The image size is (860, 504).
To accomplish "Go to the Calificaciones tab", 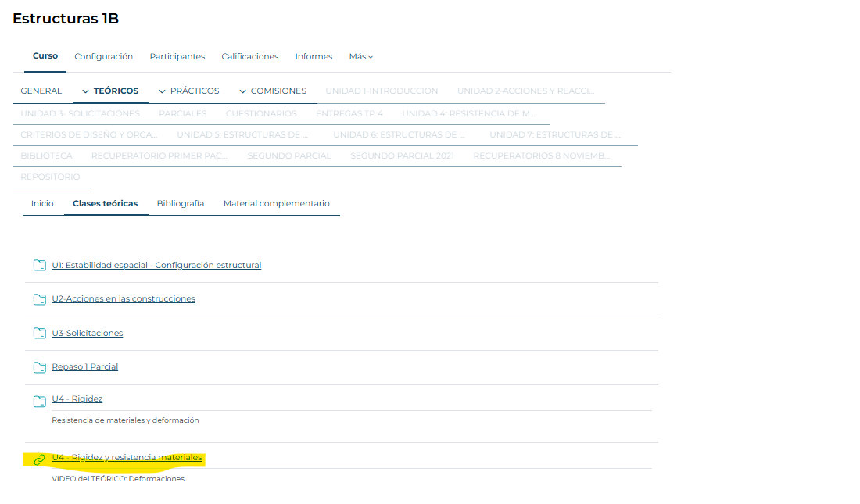I will (x=250, y=56).
